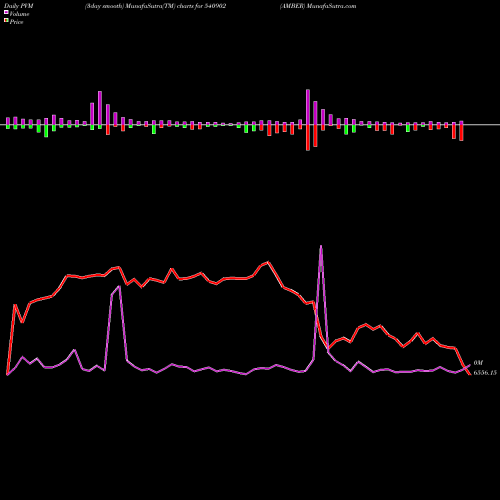Click the 6556.15 price value label
500x500 pixels.
coord(485,373)
